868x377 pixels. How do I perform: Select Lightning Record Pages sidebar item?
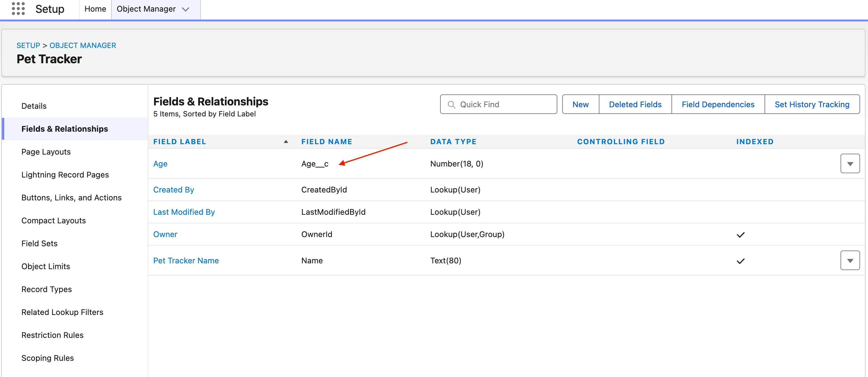pos(65,175)
